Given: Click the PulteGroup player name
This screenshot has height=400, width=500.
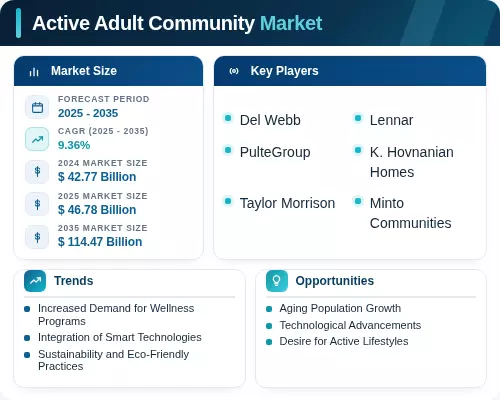Looking at the screenshot, I should pyautogui.click(x=275, y=152).
